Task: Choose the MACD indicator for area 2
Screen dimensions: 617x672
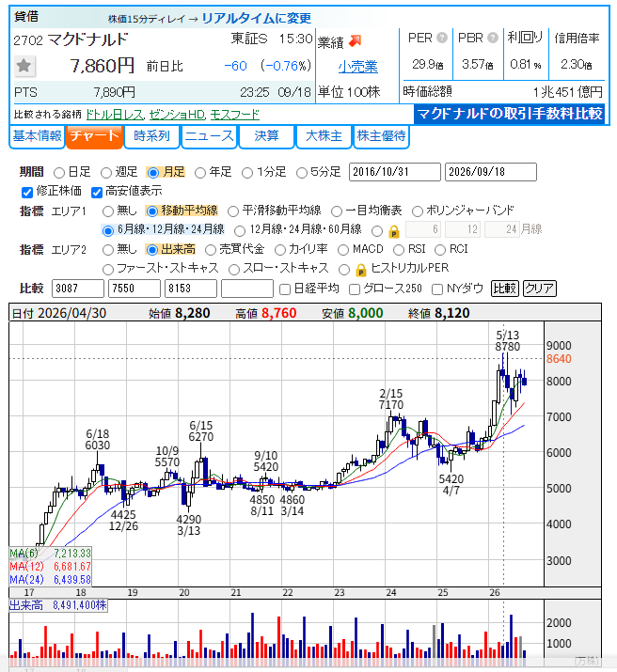Action: [x=343, y=250]
